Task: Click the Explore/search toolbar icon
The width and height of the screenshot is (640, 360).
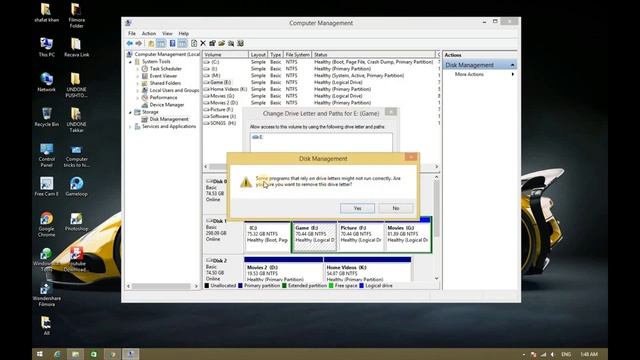Action: click(x=231, y=43)
